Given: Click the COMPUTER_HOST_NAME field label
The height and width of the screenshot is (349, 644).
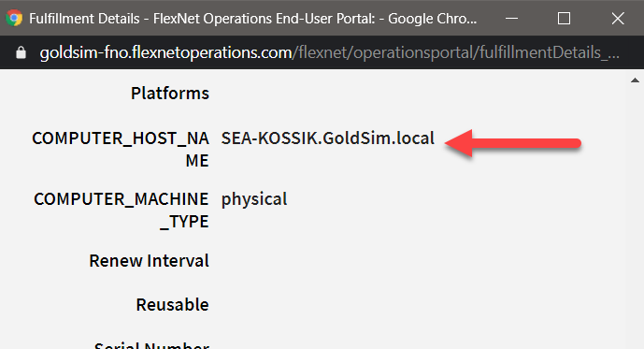Looking at the screenshot, I should (x=121, y=149).
